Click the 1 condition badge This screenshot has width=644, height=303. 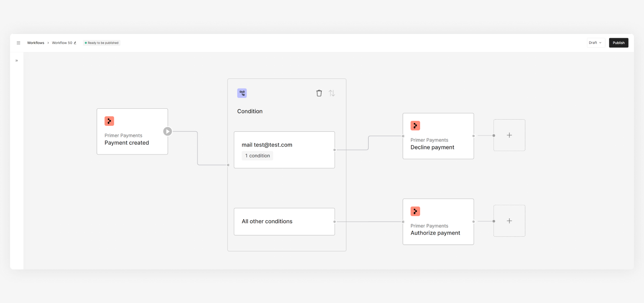[x=257, y=156]
